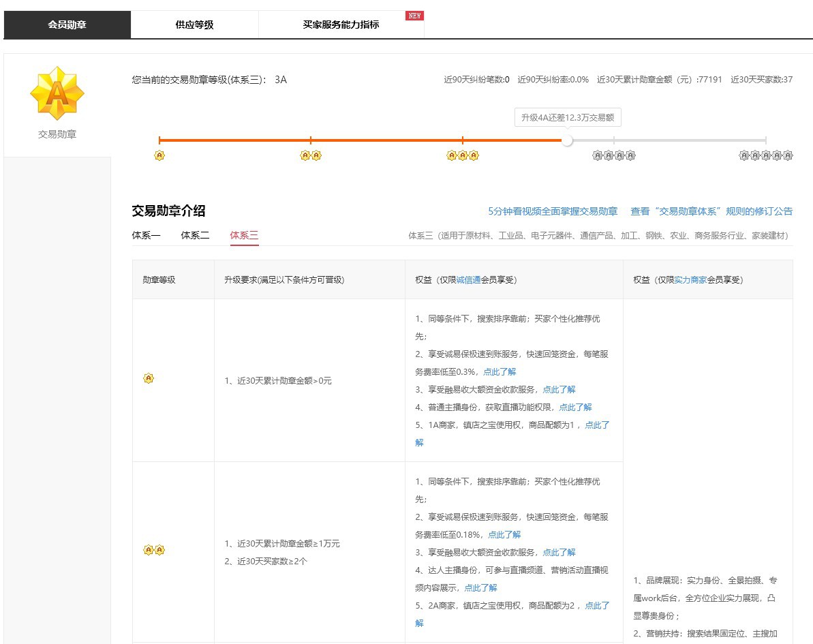813x644 pixels.
Task: Click the 近90天纠纷率:0.0% stat
Action: [x=553, y=79]
